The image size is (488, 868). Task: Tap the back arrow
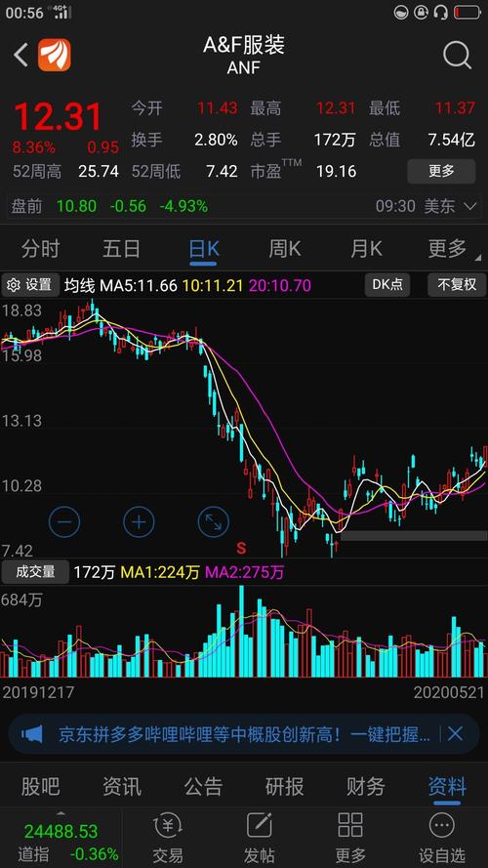point(21,56)
